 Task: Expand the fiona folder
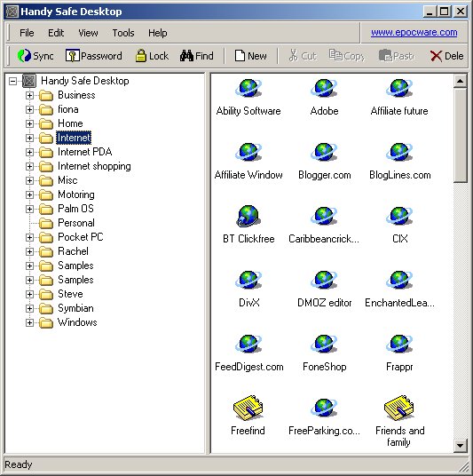tap(29, 109)
